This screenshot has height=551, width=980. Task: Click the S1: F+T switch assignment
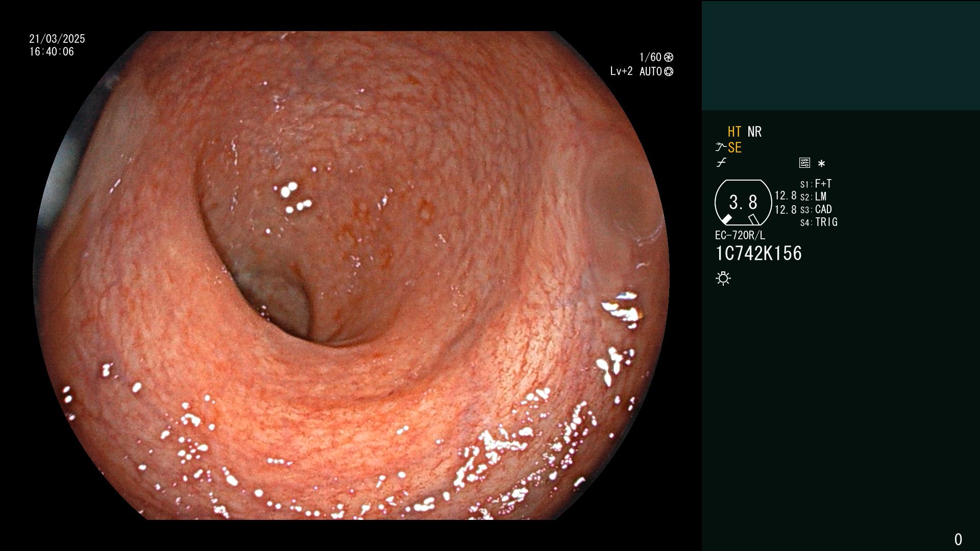tap(816, 184)
